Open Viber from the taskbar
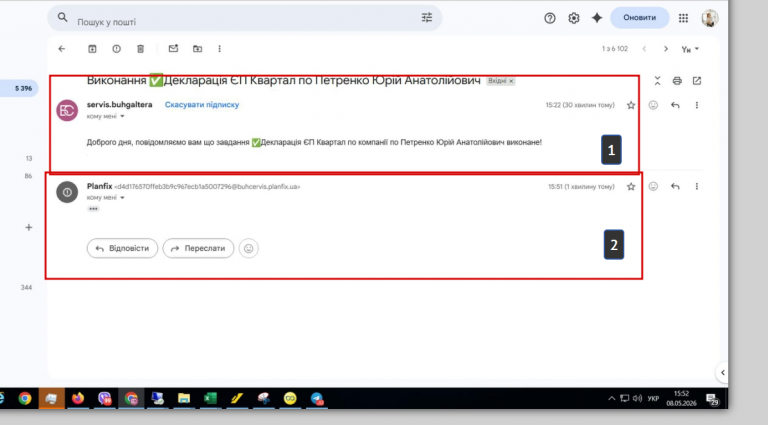This screenshot has height=425, width=768. (104, 399)
